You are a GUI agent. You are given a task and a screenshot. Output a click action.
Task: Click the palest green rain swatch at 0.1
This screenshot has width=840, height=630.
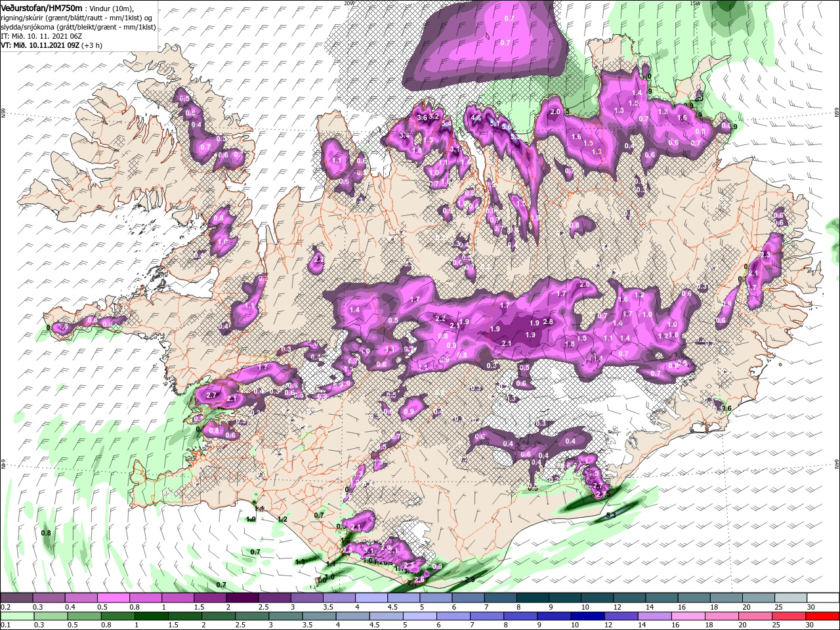click(x=16, y=616)
